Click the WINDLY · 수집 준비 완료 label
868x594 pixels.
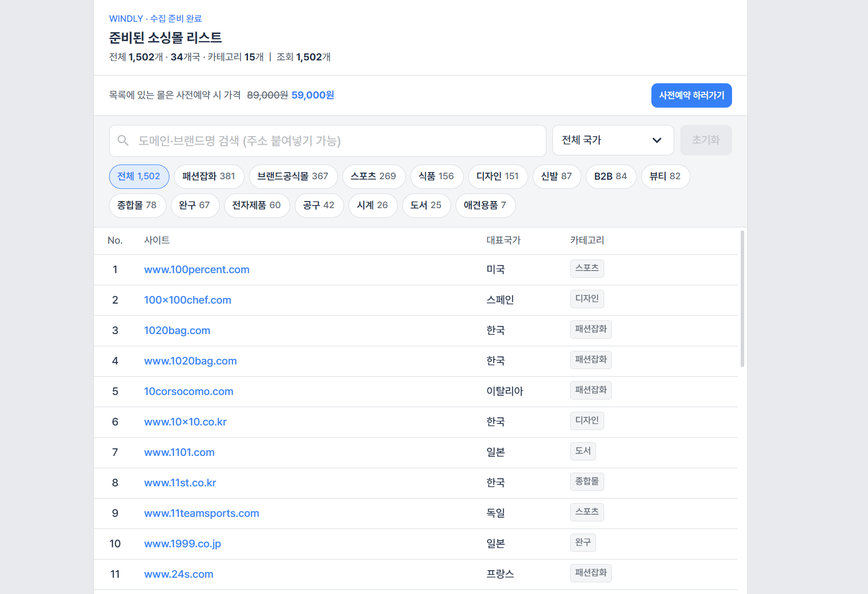(155, 19)
